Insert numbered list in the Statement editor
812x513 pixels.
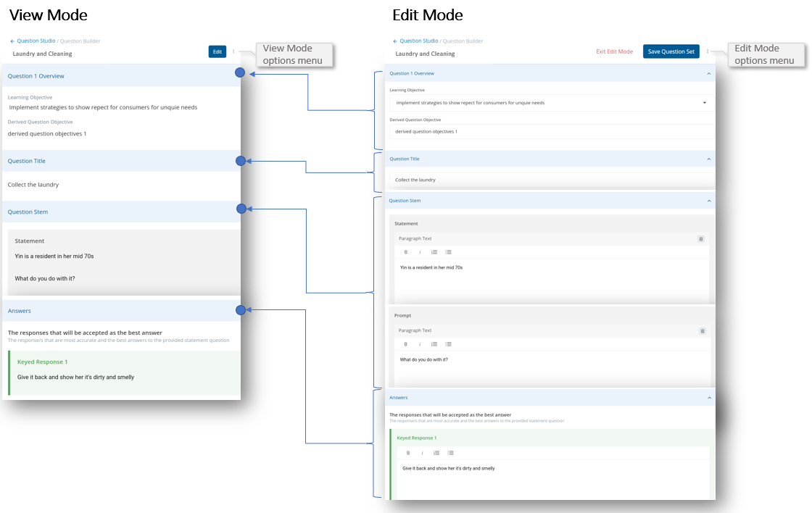click(434, 252)
